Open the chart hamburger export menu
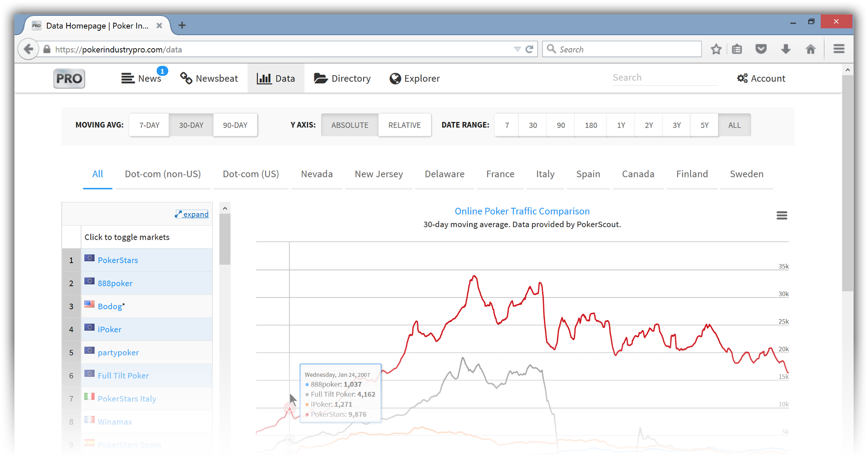 tap(782, 215)
